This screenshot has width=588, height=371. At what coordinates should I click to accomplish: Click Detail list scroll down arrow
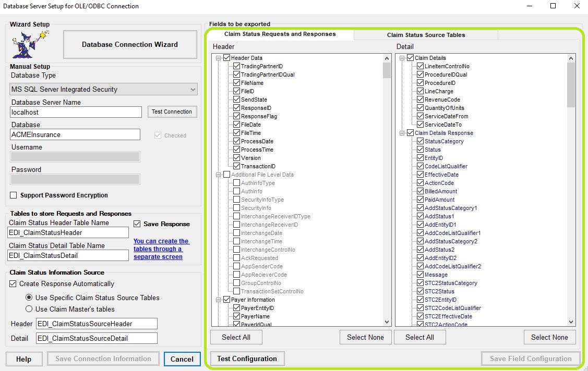pyautogui.click(x=571, y=322)
